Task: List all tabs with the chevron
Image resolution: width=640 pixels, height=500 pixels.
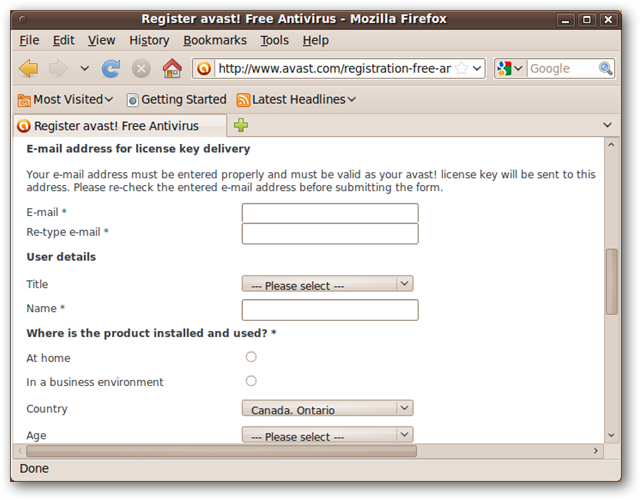Action: [607, 125]
